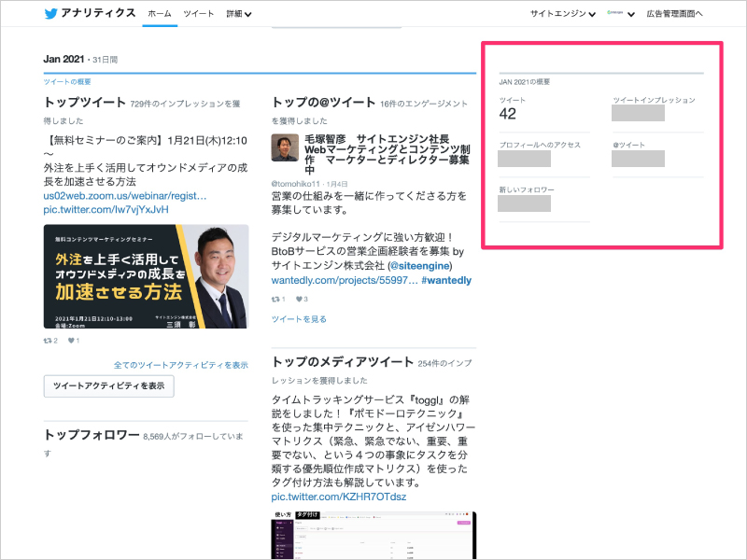This screenshot has width=747, height=560.
Task: Click the ツイートを見る link
Action: pos(299,319)
